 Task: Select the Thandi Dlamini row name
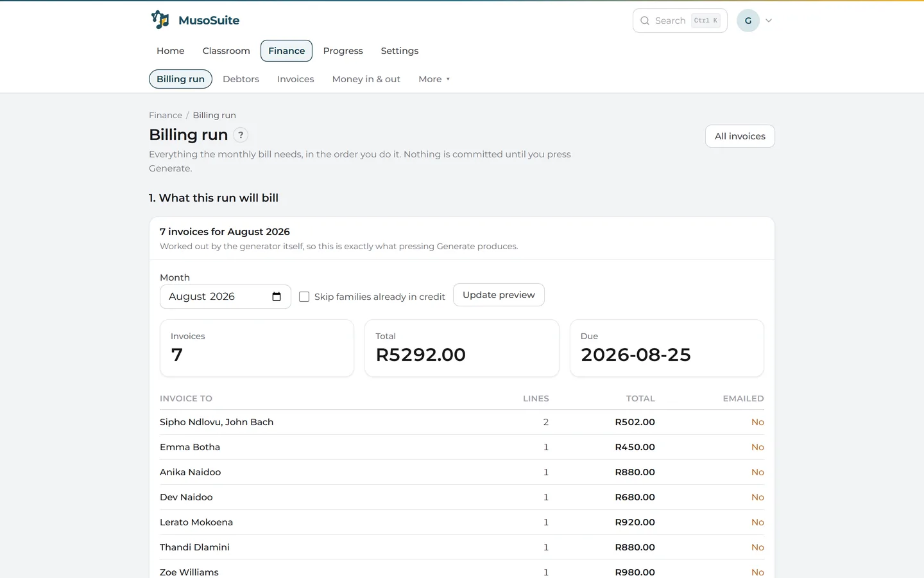(194, 547)
